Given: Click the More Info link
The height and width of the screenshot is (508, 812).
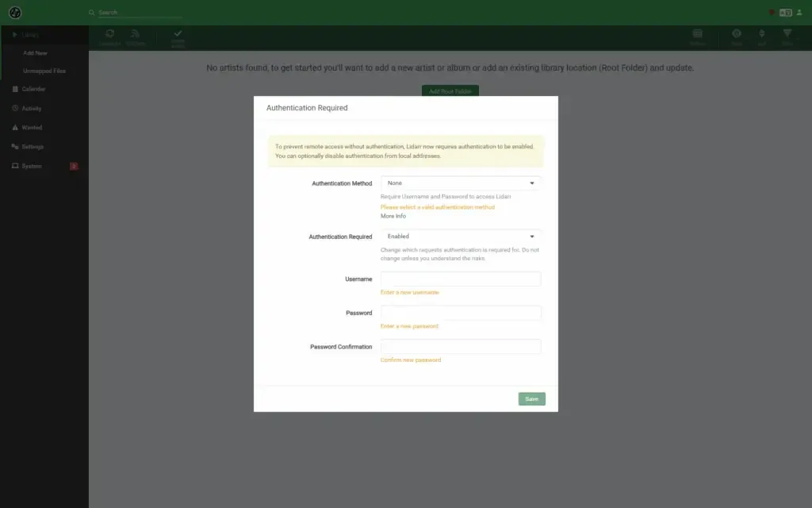Looking at the screenshot, I should tap(394, 215).
